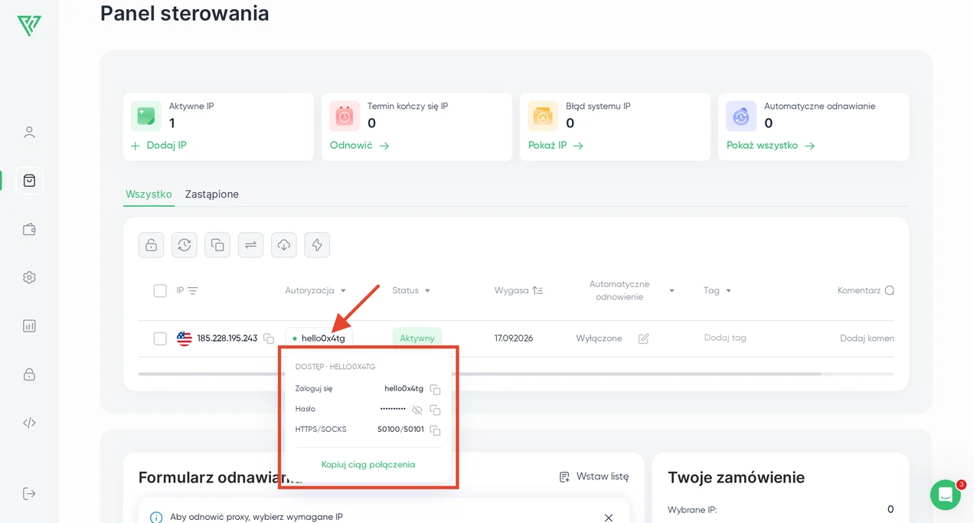
Task: Click the search icon next to Komentarz
Action: [x=889, y=291]
